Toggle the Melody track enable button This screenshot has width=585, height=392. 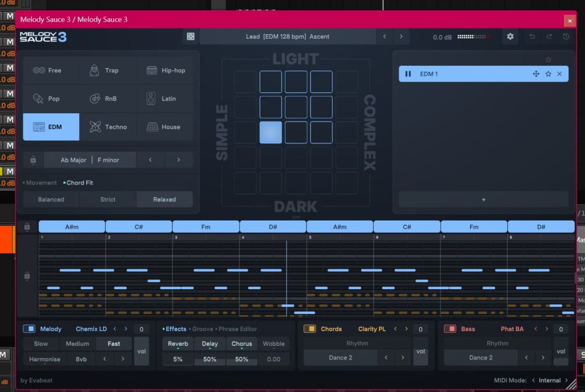point(29,329)
